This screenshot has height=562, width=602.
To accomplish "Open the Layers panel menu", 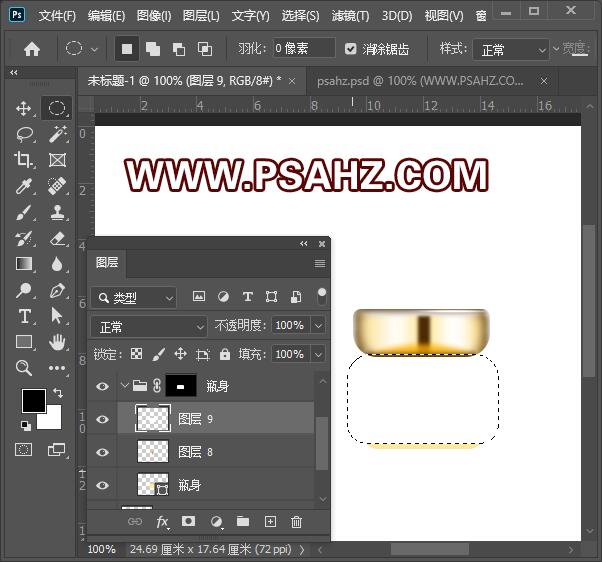I will [320, 263].
